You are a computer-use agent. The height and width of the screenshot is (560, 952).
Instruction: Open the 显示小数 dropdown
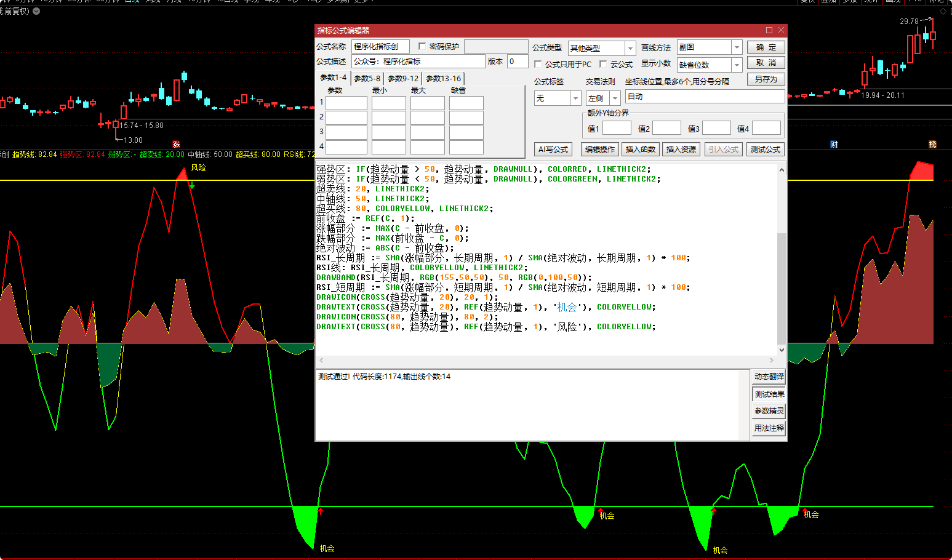[x=737, y=65]
